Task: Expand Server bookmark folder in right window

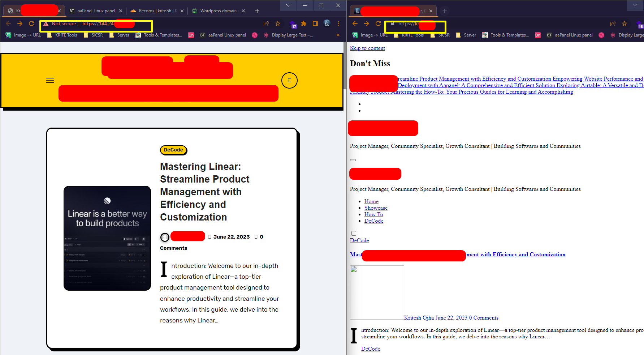Action: [466, 35]
